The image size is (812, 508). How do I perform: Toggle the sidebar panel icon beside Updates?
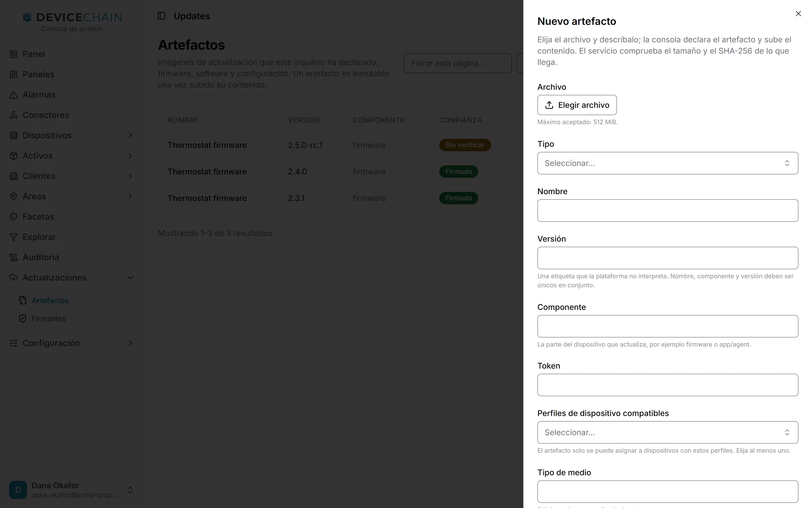161,16
